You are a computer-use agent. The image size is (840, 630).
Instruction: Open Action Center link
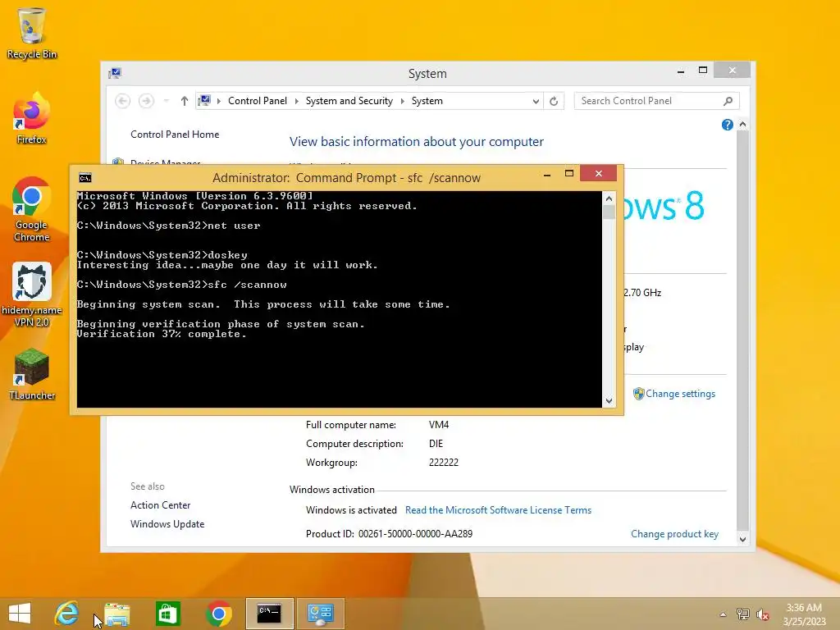[160, 505]
